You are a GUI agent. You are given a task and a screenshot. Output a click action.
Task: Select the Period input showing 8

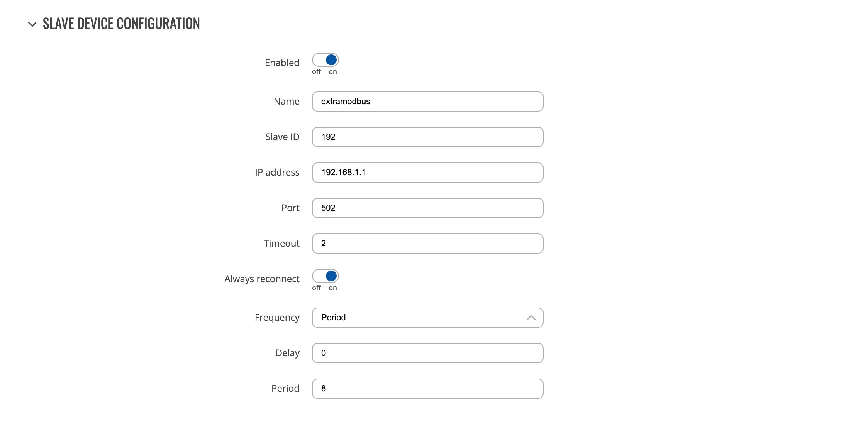(x=427, y=388)
